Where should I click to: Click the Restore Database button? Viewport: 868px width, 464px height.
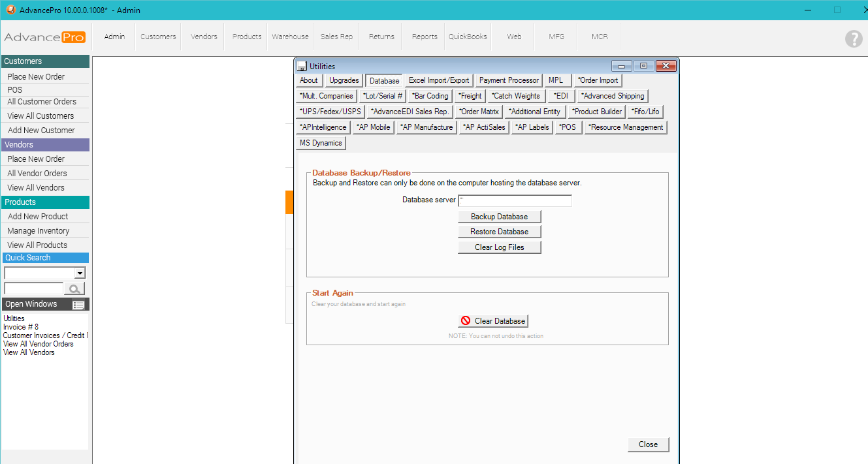pyautogui.click(x=500, y=232)
